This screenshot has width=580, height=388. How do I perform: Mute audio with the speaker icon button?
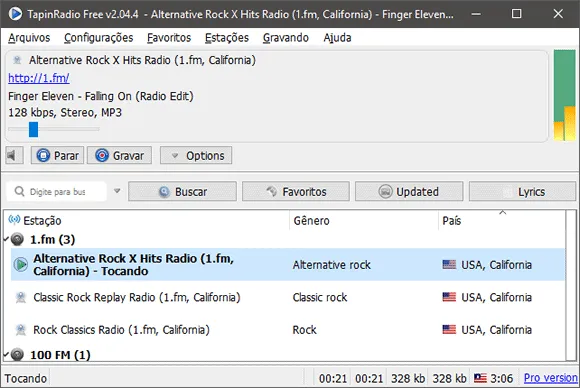click(x=14, y=155)
